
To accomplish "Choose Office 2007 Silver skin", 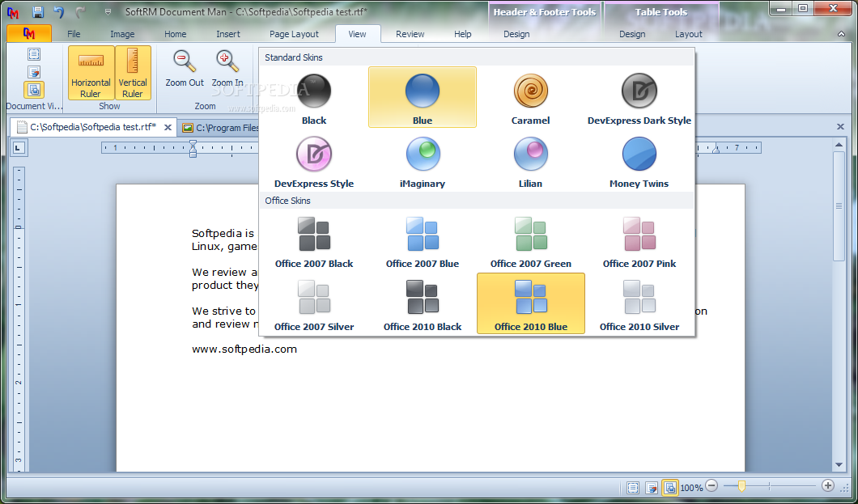I will pos(314,304).
